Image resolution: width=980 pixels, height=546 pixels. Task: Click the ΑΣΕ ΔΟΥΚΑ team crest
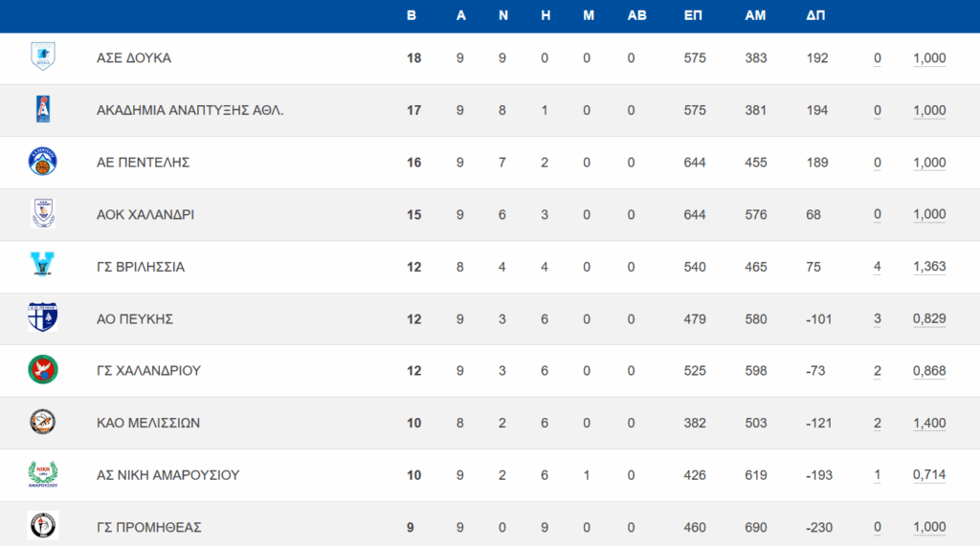[x=43, y=56]
